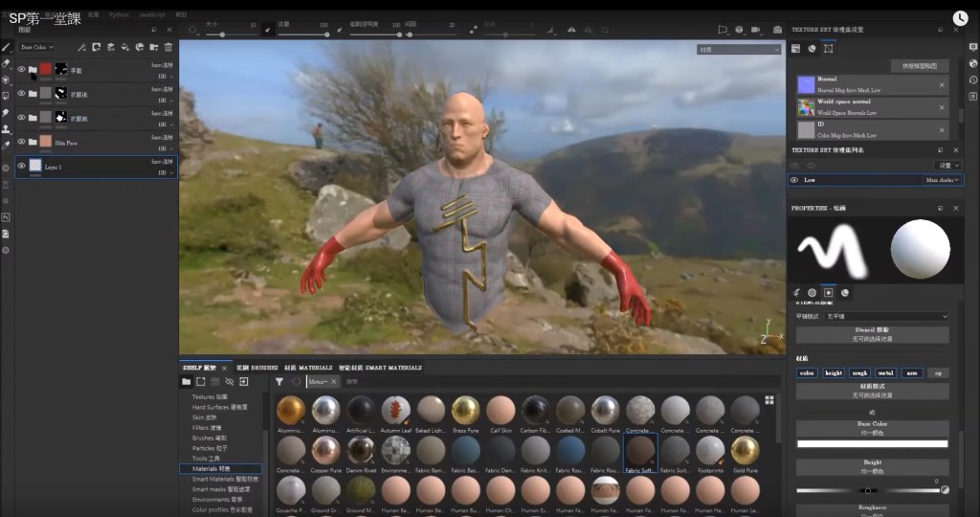
Task: Select the Eraser tool in left toolbar
Action: (x=6, y=62)
